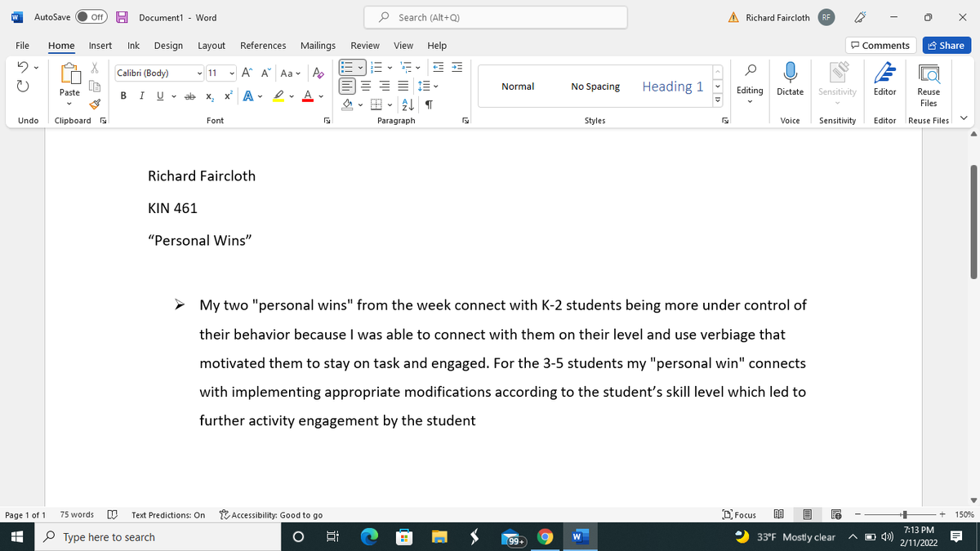
Task: Open the font name Calibri dropdown
Action: tap(200, 73)
